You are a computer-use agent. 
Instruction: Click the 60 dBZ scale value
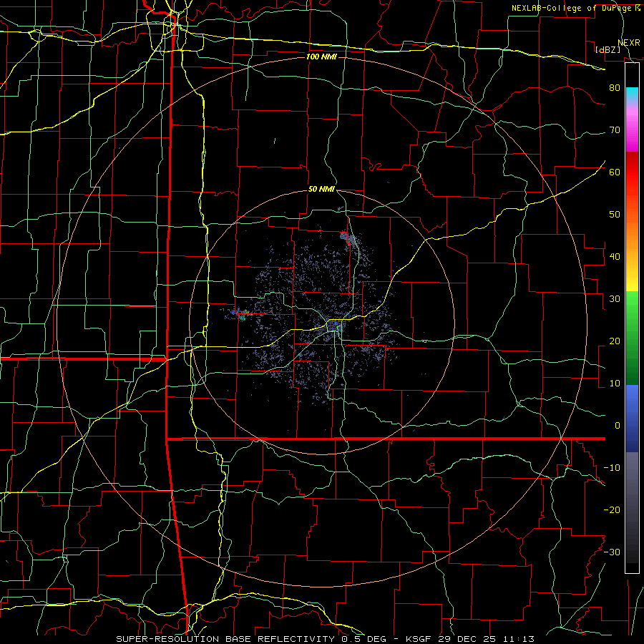[615, 172]
